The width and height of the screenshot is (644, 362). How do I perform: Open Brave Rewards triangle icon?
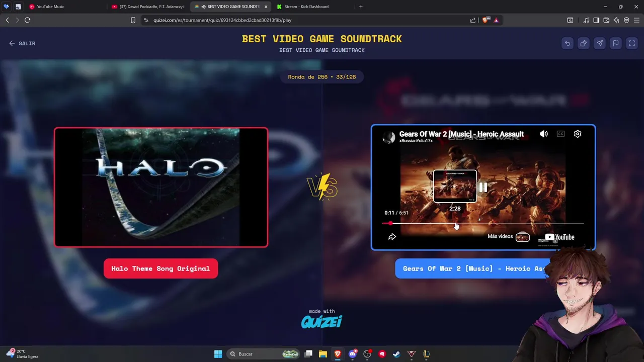click(496, 20)
